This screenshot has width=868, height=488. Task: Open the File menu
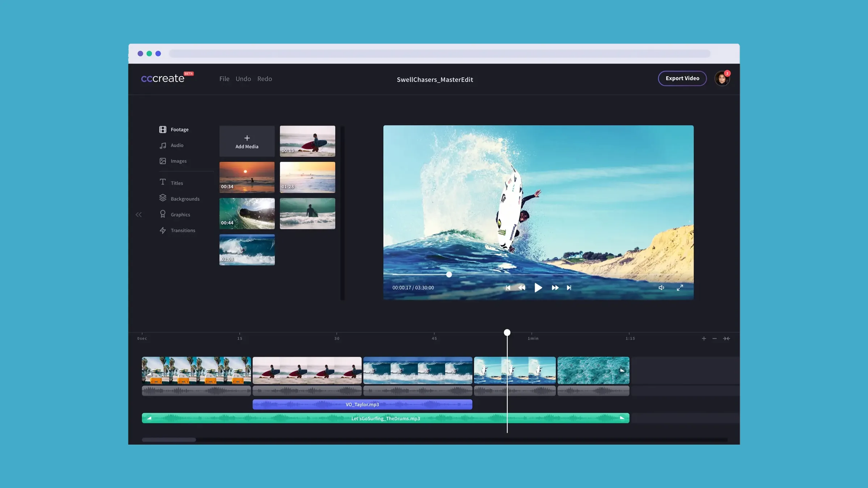224,79
